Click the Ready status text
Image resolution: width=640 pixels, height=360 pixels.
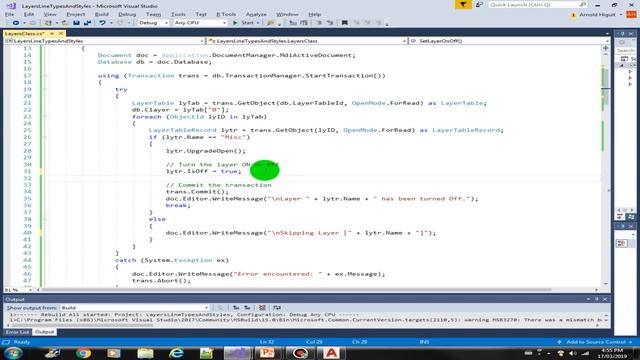click(x=22, y=342)
